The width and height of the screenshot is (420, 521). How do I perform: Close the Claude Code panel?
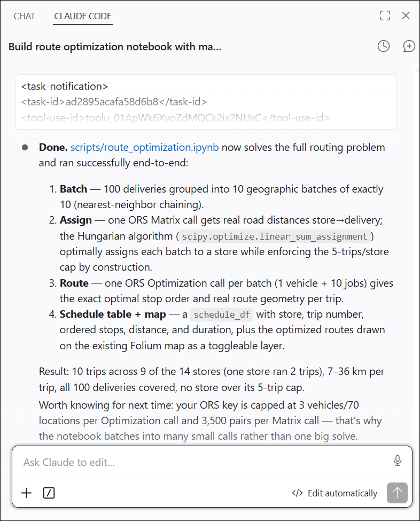point(406,16)
